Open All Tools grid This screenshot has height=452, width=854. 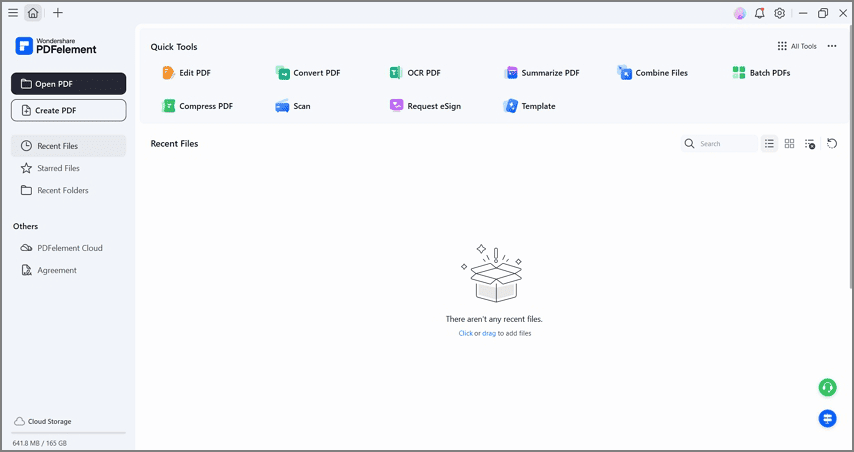[797, 46]
